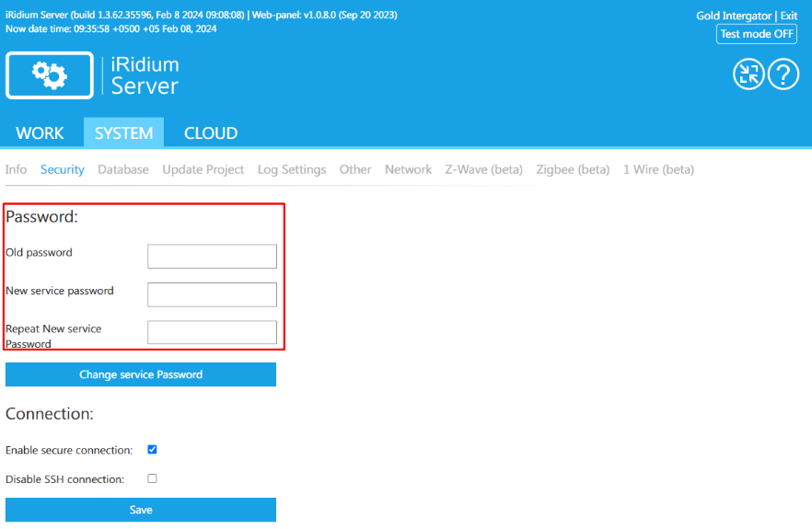The image size is (812, 529).
Task: Click the iRidium Server gear logo
Action: (50, 75)
